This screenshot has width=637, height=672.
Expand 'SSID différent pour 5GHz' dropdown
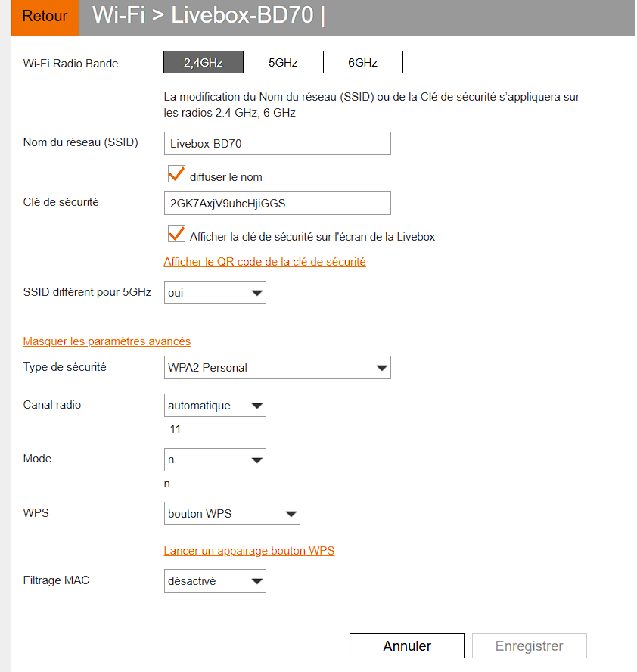[x=215, y=293]
